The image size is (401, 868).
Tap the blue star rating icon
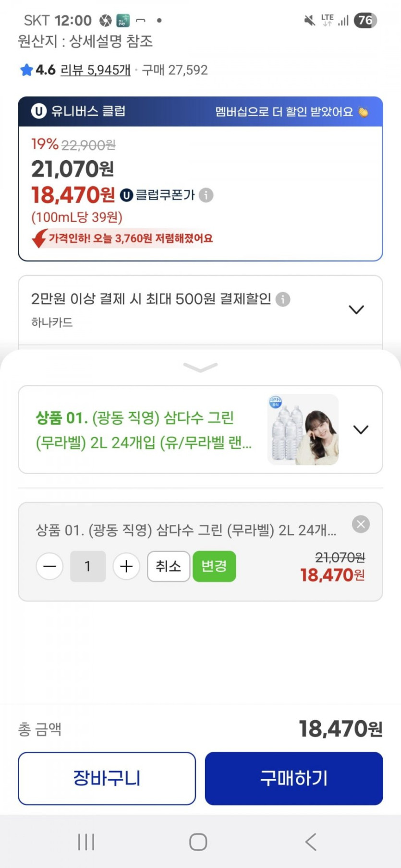click(x=26, y=70)
